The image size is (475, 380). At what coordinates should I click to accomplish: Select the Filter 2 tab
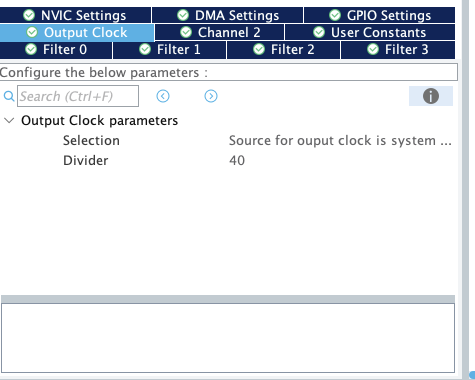pos(284,50)
